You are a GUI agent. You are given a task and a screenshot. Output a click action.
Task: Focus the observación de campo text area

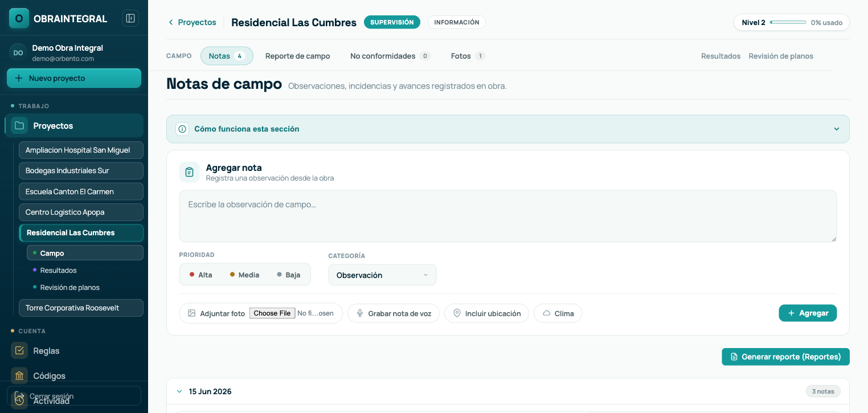(x=508, y=216)
